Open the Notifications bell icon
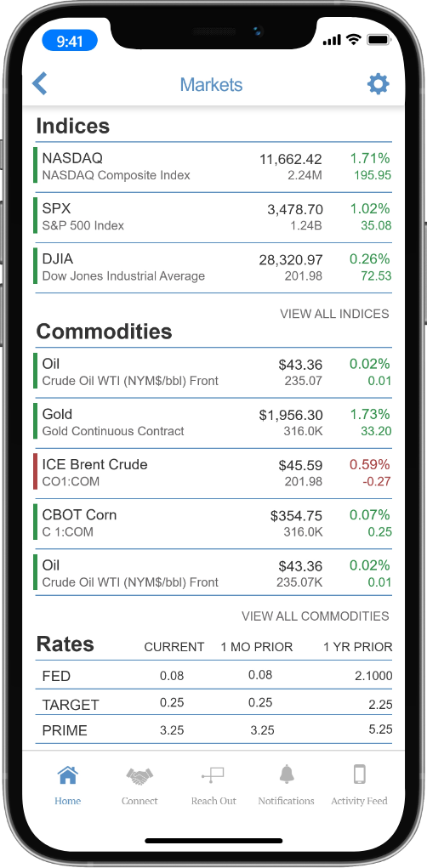Screen dimensions: 427x868 pos(287,775)
